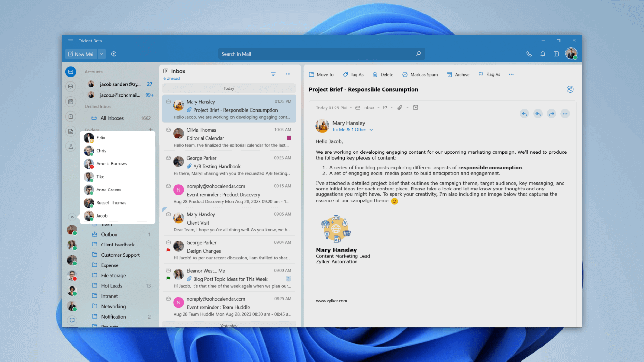The height and width of the screenshot is (362, 644).
Task: Toggle the side panel layout icon
Action: click(x=556, y=54)
